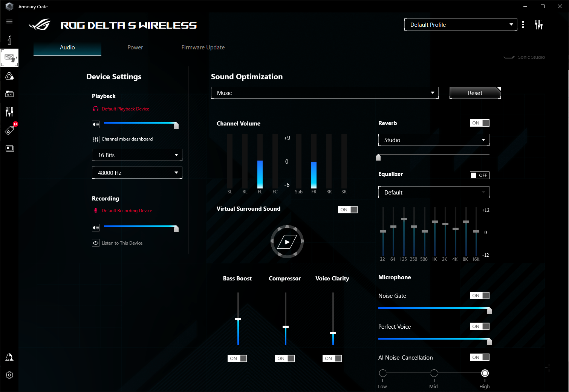Open the Settings gear in sidebar
This screenshot has width=569, height=392.
[9, 375]
